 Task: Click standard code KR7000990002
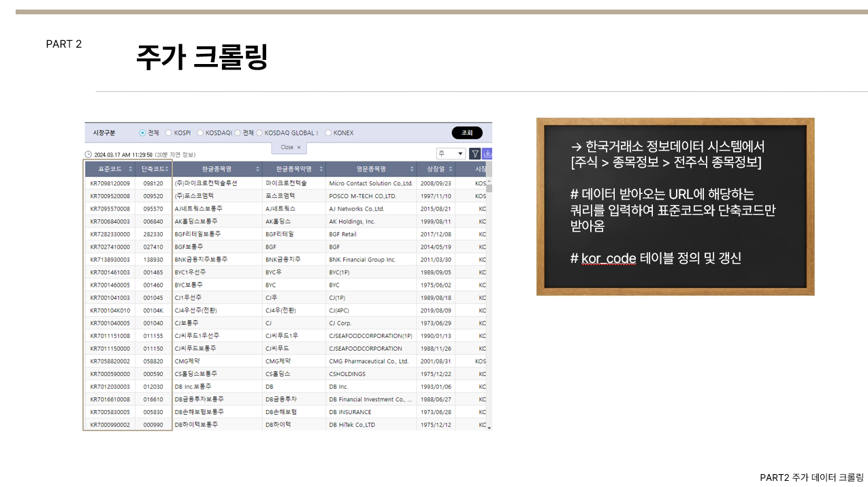tap(110, 424)
